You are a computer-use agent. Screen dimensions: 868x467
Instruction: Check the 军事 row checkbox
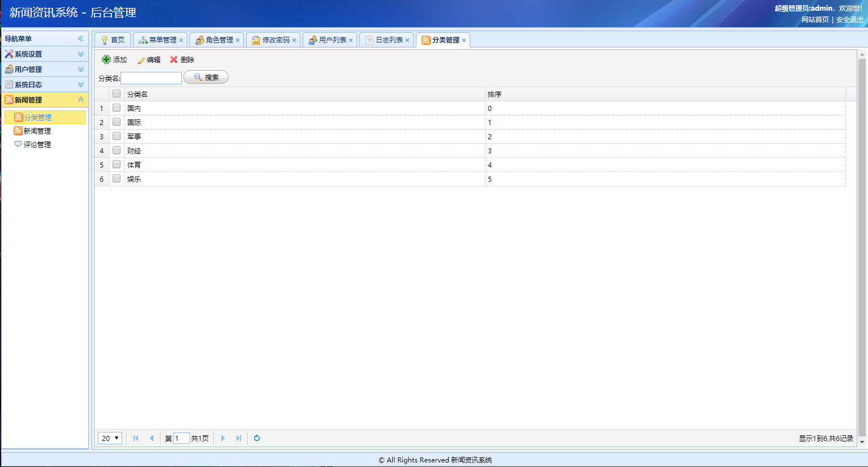117,136
